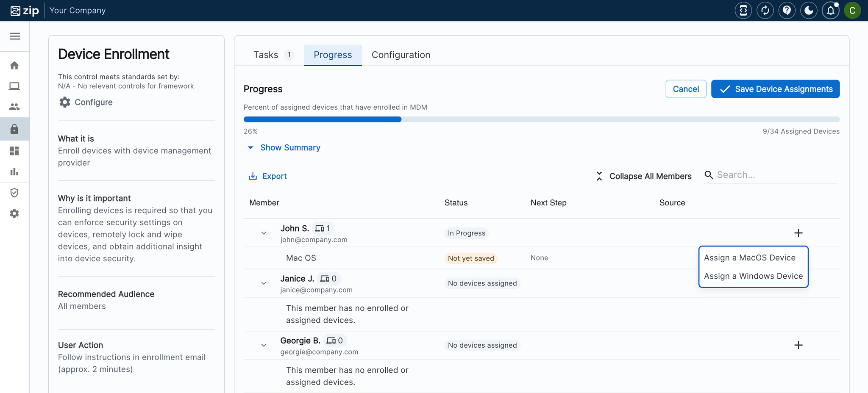Click the notifications bell icon

[x=830, y=11]
